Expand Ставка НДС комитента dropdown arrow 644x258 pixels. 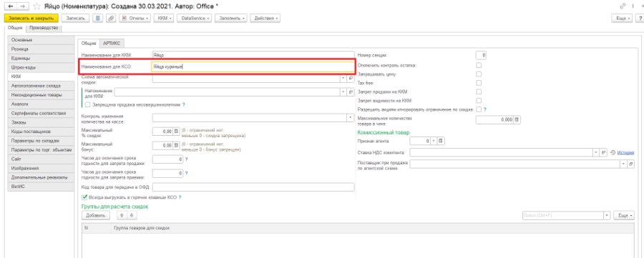pyautogui.click(x=596, y=152)
